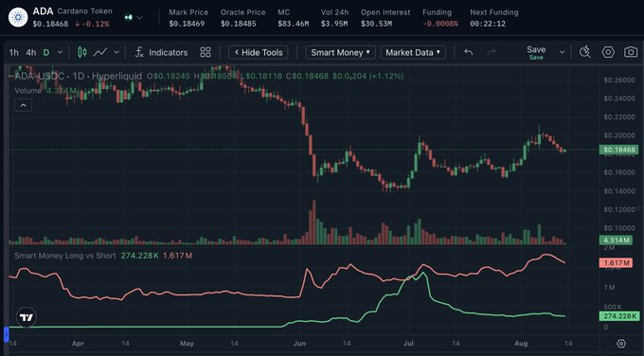Click the $0.14000 price axis tick
Screen dimensions: 644x356
click(619, 191)
